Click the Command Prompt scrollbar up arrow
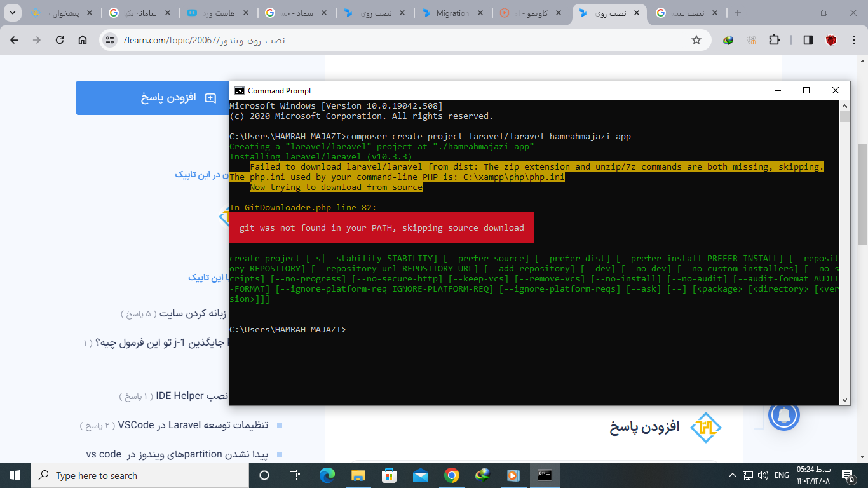 tap(844, 105)
